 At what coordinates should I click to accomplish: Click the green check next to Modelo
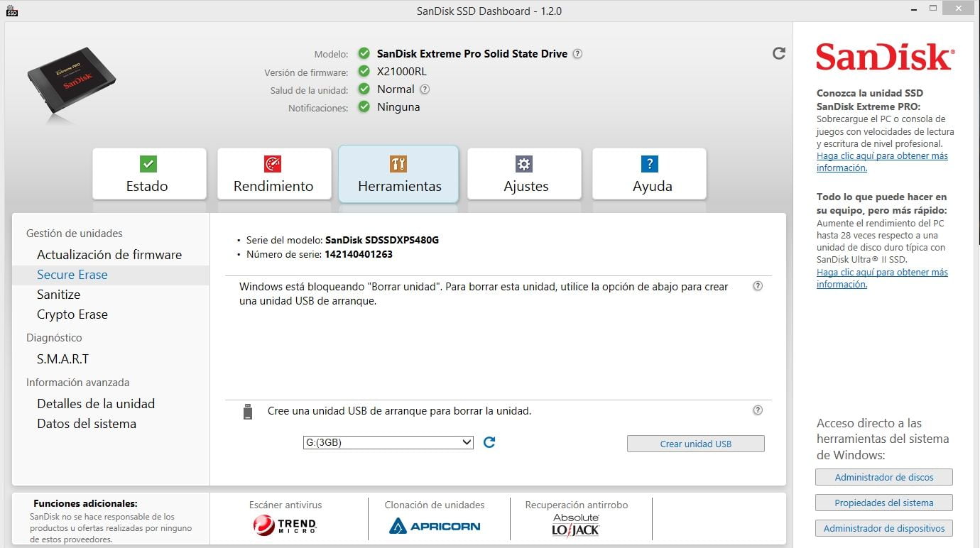pos(364,53)
